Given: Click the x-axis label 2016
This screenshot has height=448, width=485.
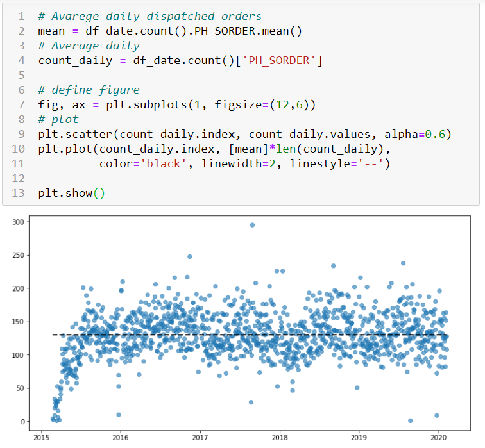Looking at the screenshot, I should pos(121,438).
